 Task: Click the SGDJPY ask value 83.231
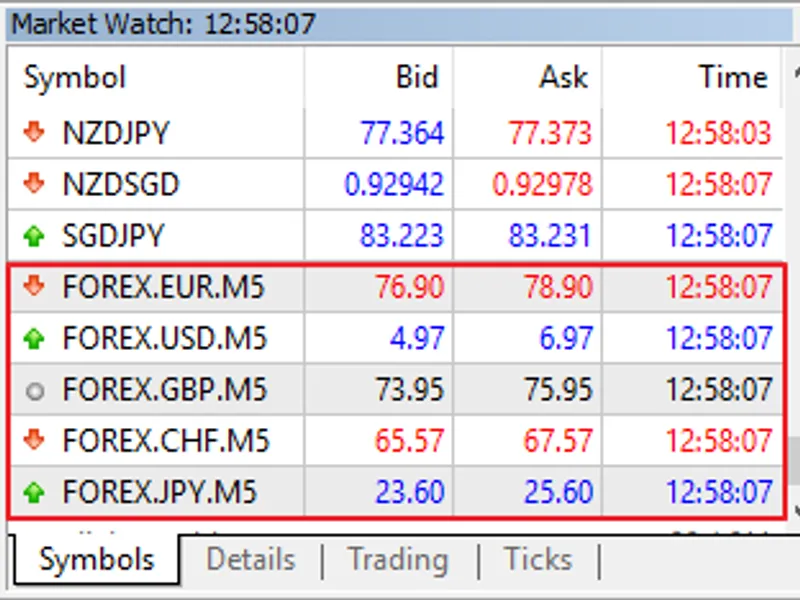(x=549, y=236)
